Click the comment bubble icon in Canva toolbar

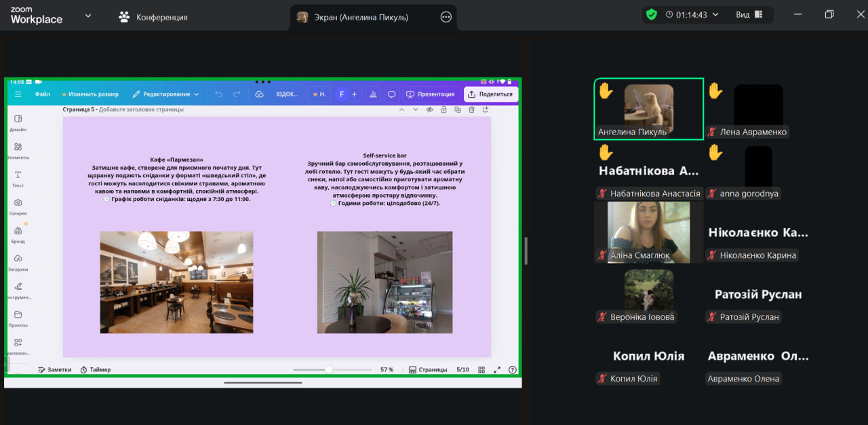point(391,94)
